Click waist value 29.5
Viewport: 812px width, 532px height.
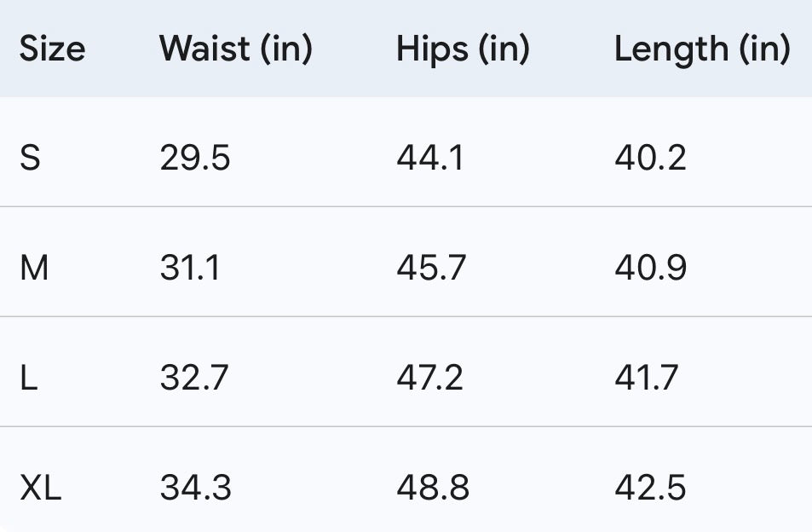(x=195, y=159)
